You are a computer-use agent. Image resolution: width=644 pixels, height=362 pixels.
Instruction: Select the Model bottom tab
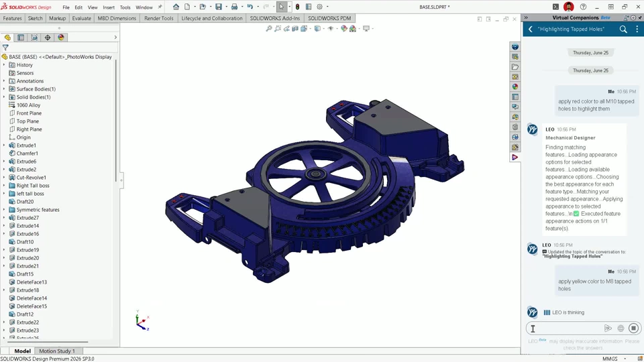(x=22, y=351)
